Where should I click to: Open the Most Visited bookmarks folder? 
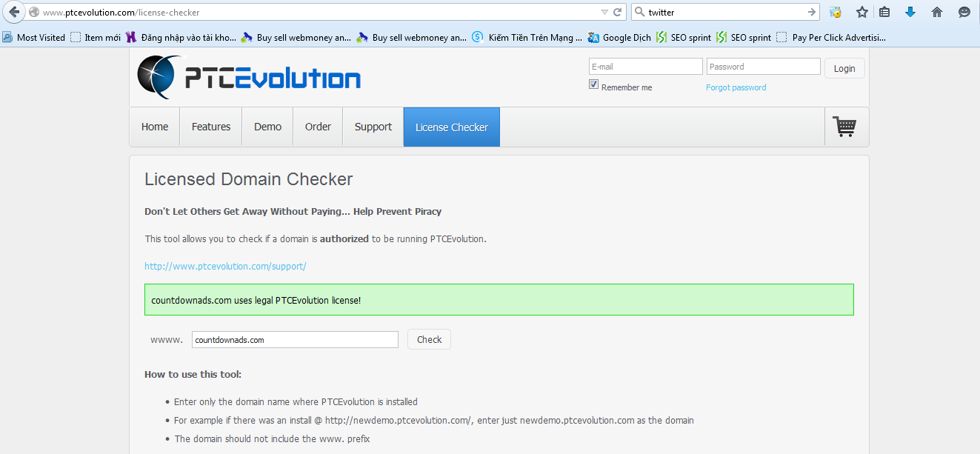(33, 37)
